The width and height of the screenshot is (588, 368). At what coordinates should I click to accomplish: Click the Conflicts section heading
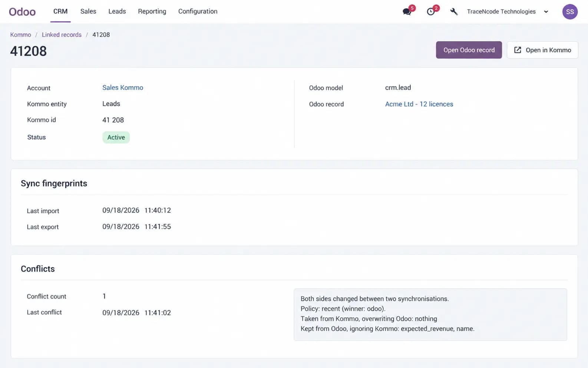[38, 269]
